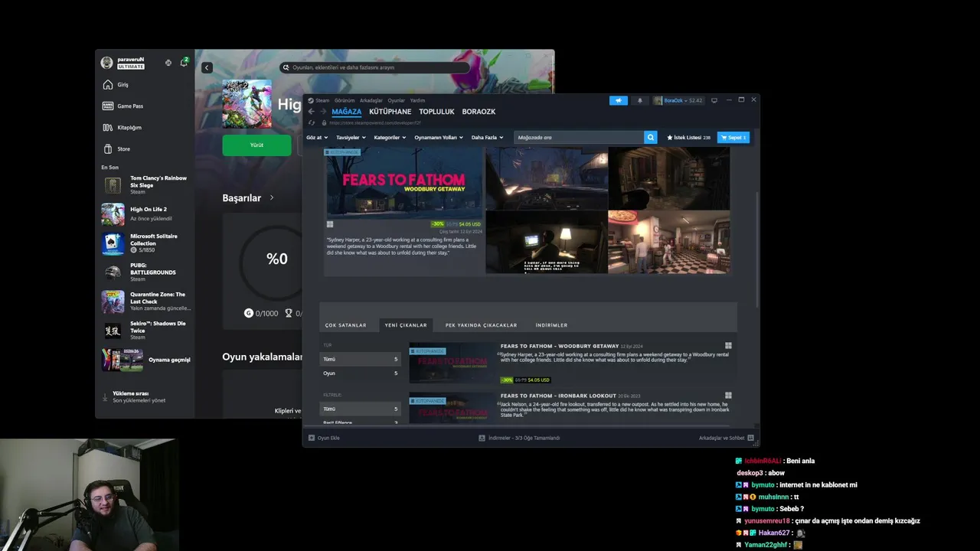Switch to the KÜTÜPHANE tab in Steam
Screen dimensions: 980x551
(390, 112)
